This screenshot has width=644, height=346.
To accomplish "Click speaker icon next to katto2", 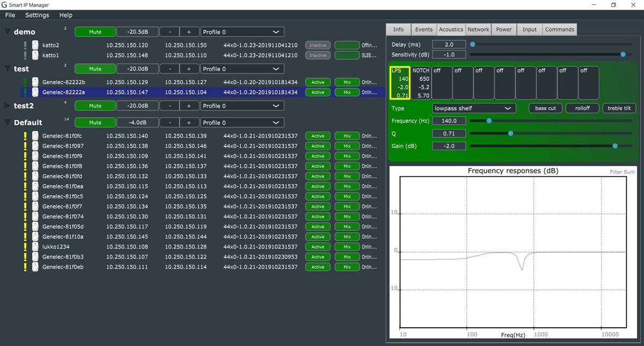I will (35, 46).
